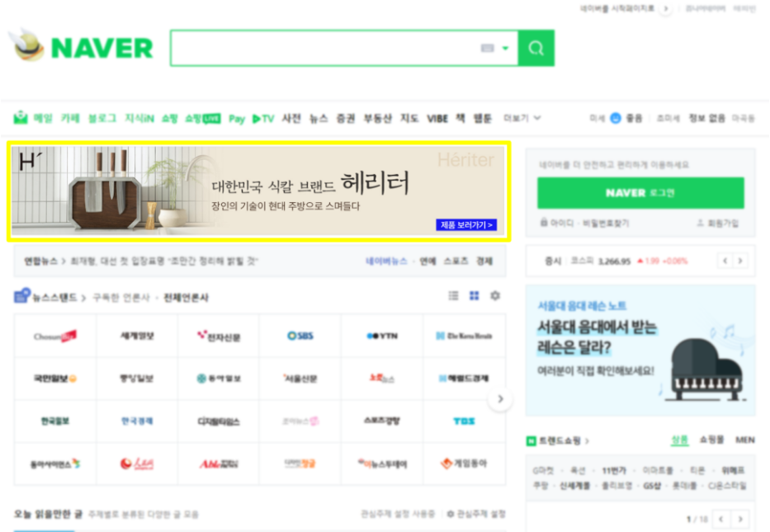The height and width of the screenshot is (532, 770).
Task: Click the green search magnifier button
Action: click(536, 48)
